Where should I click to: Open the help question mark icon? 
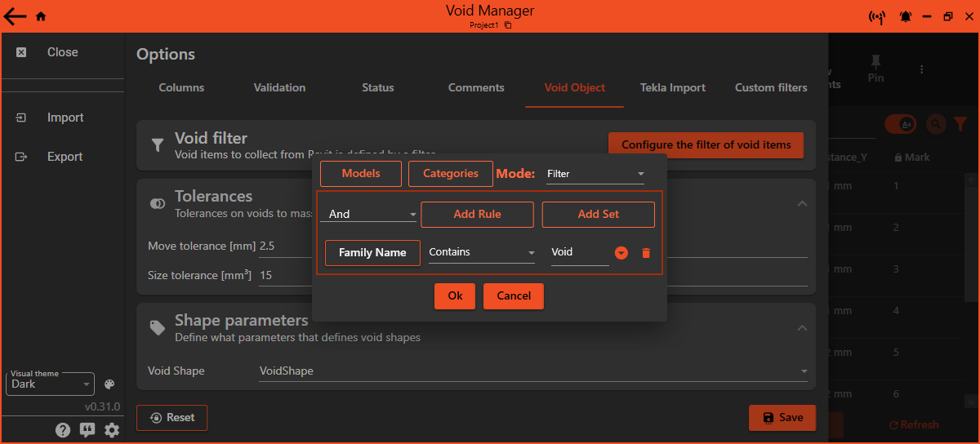click(63, 430)
